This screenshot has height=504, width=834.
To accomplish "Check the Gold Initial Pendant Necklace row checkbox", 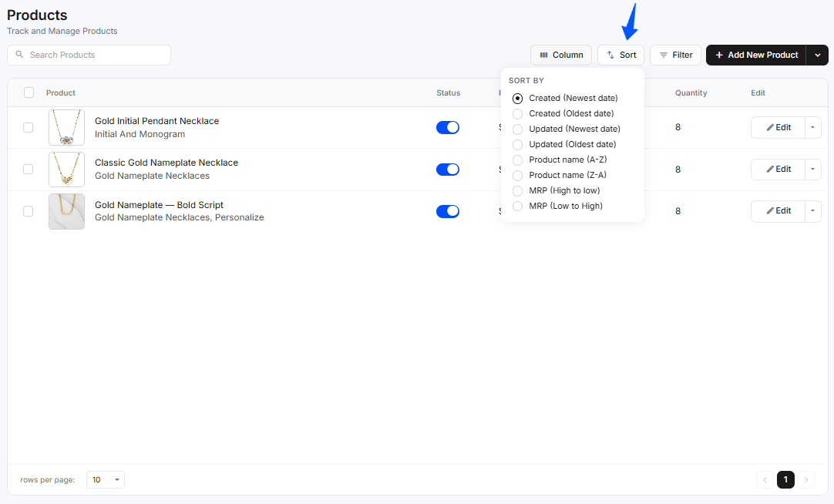I will (x=29, y=128).
